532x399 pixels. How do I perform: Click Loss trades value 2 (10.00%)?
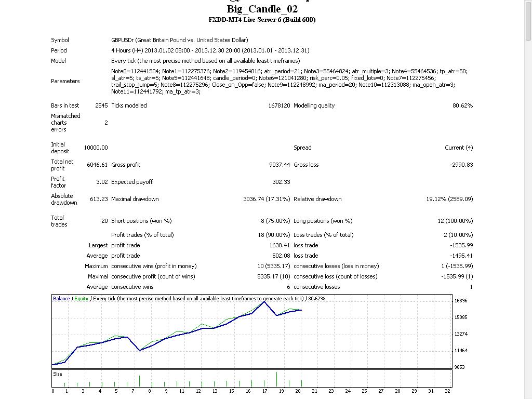click(458, 235)
